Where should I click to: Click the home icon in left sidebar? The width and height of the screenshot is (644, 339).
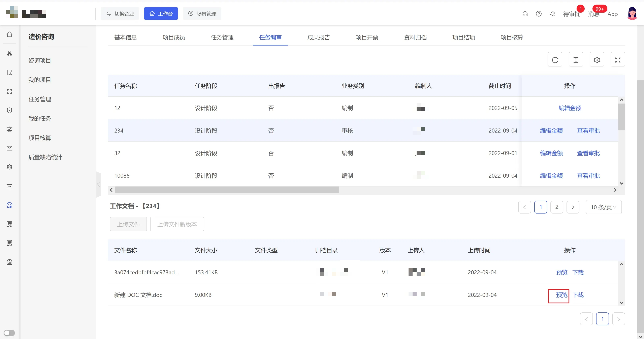tap(9, 34)
